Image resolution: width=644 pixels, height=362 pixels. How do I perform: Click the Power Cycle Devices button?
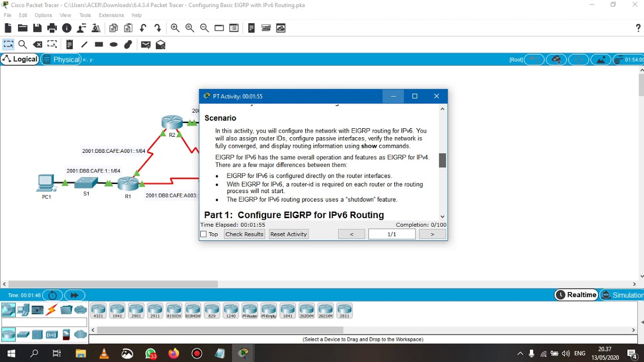[x=52, y=295]
